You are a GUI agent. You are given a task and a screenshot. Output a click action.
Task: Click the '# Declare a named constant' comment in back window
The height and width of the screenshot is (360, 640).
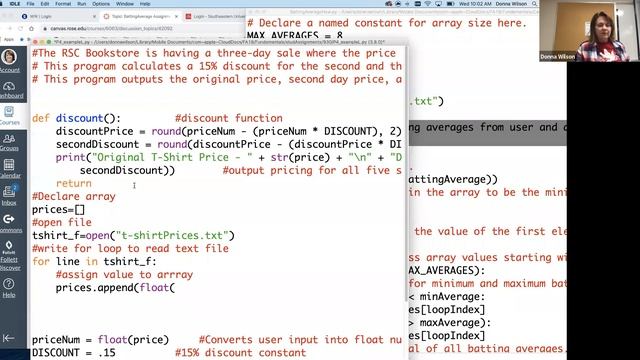point(387,23)
